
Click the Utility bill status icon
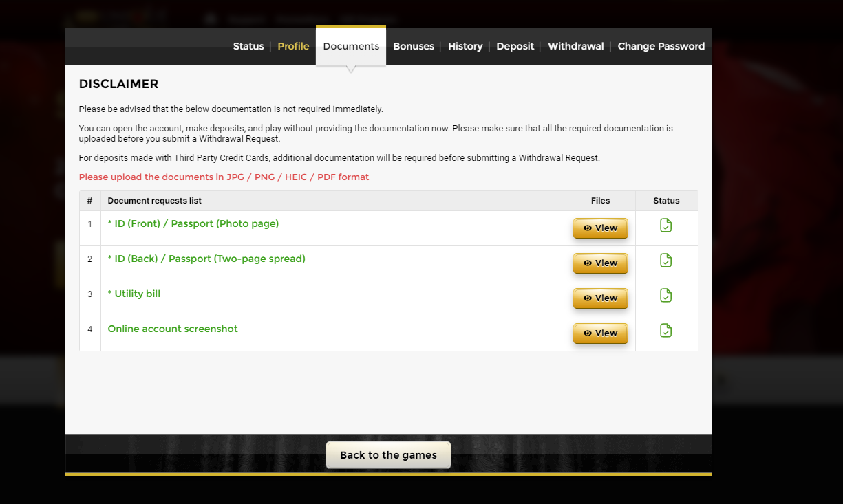pyautogui.click(x=665, y=296)
